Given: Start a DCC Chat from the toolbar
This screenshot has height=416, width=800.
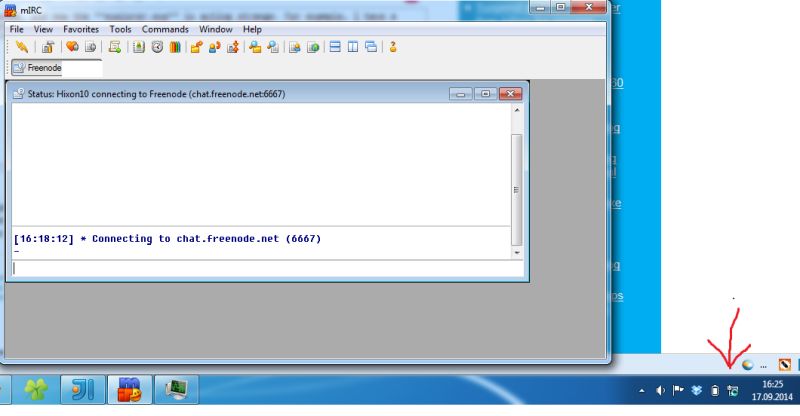Looking at the screenshot, I should click(215, 47).
